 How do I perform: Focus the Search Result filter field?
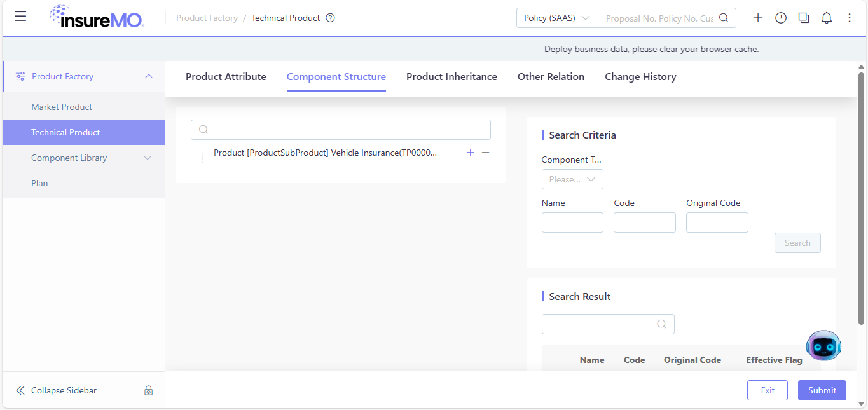coord(608,324)
